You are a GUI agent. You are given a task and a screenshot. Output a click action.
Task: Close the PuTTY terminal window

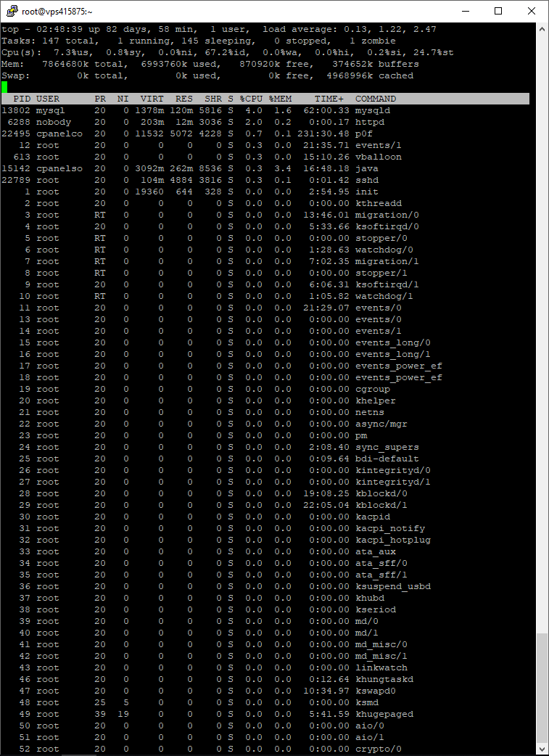532,11
